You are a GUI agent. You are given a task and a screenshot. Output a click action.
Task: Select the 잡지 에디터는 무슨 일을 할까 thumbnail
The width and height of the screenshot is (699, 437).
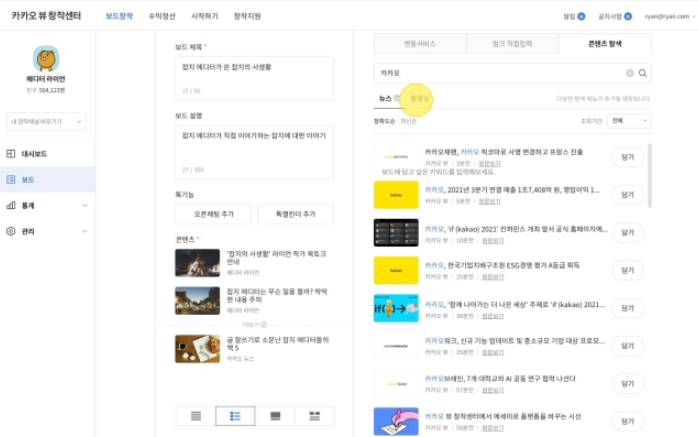[197, 301]
